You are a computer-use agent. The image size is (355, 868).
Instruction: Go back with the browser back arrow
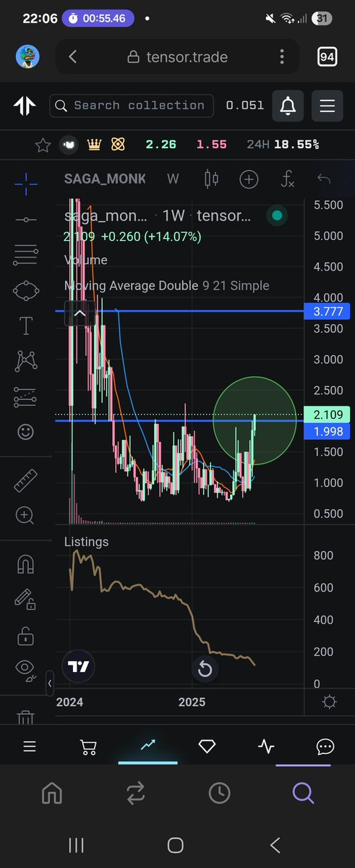coord(72,56)
